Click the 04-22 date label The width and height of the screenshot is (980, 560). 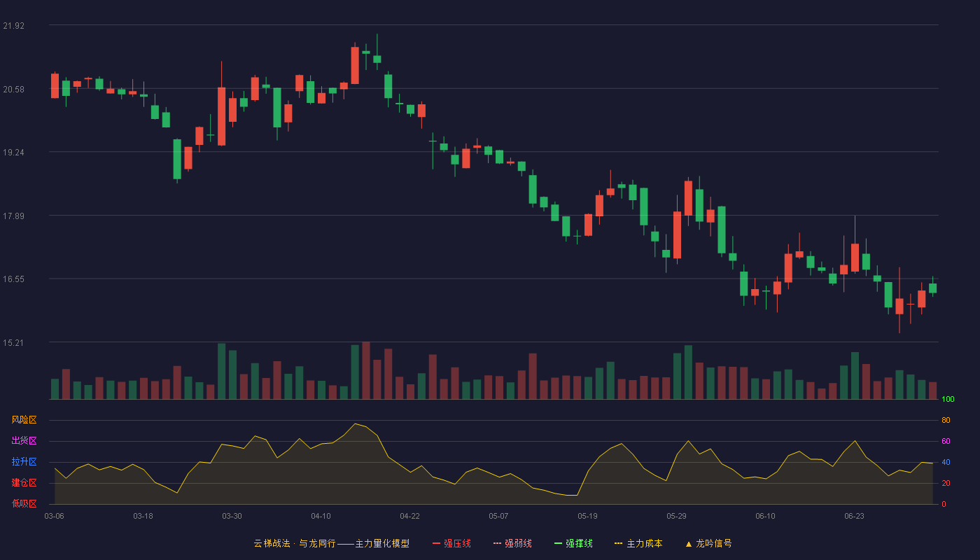click(409, 516)
